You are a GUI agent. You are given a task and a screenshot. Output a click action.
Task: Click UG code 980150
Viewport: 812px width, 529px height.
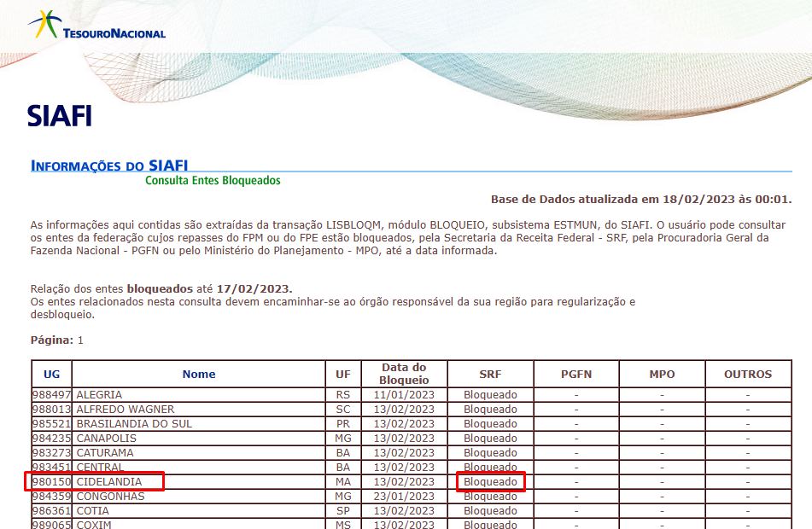pos(51,482)
